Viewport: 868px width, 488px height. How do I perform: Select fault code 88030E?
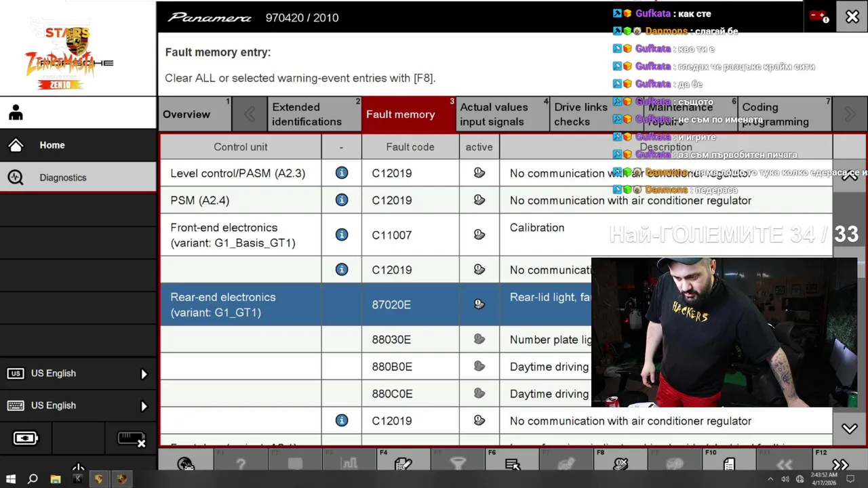tap(391, 339)
